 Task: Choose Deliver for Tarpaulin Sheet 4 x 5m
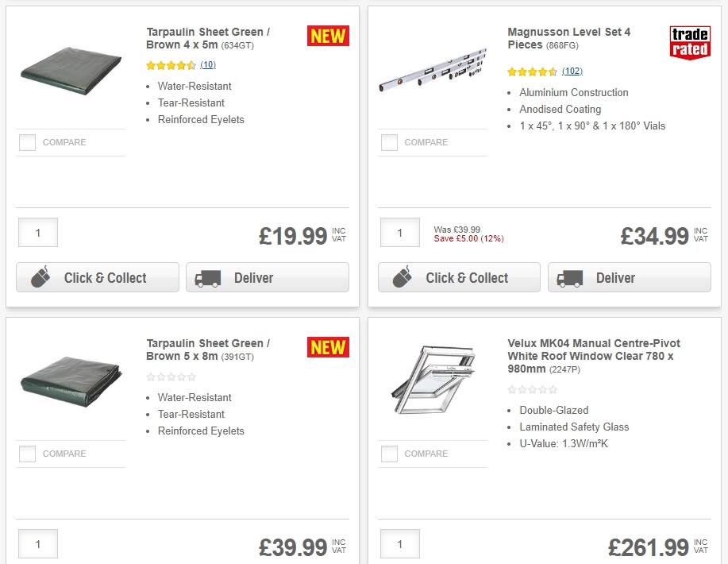point(267,277)
